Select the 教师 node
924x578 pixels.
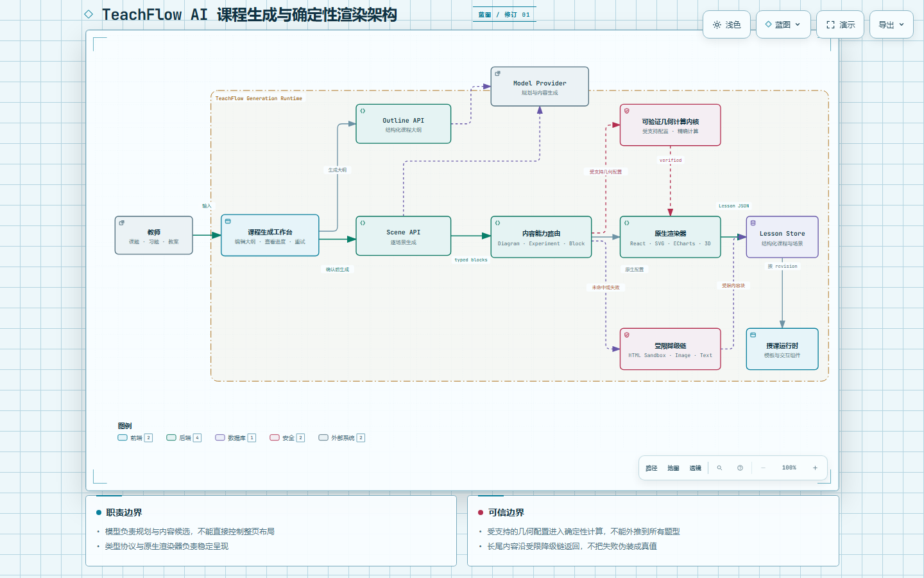point(154,236)
